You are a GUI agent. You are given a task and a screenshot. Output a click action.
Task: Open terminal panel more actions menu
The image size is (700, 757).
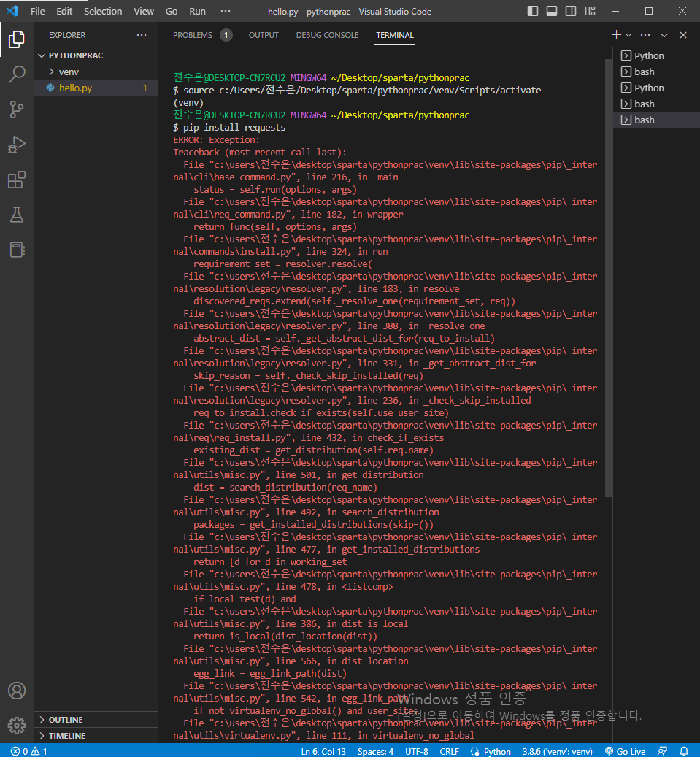[x=645, y=35]
